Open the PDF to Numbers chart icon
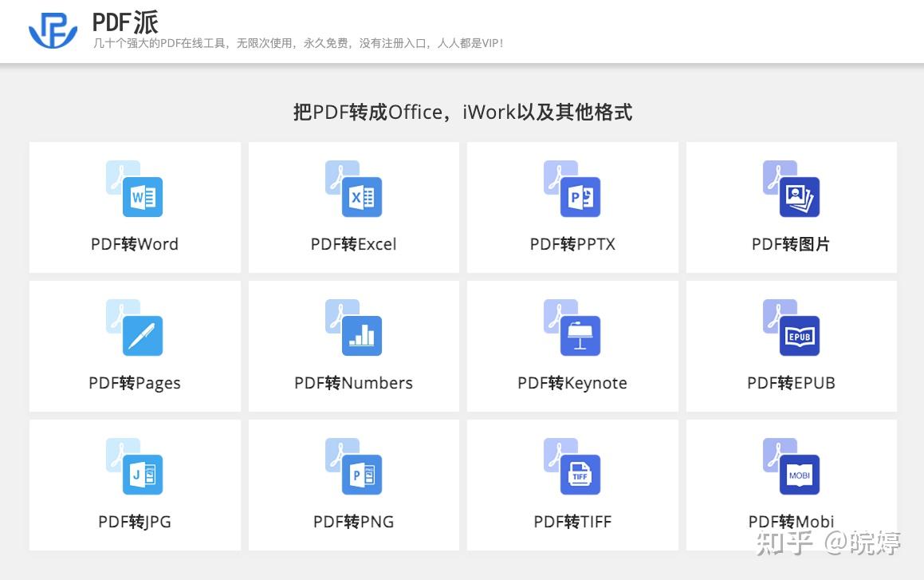 (353, 328)
